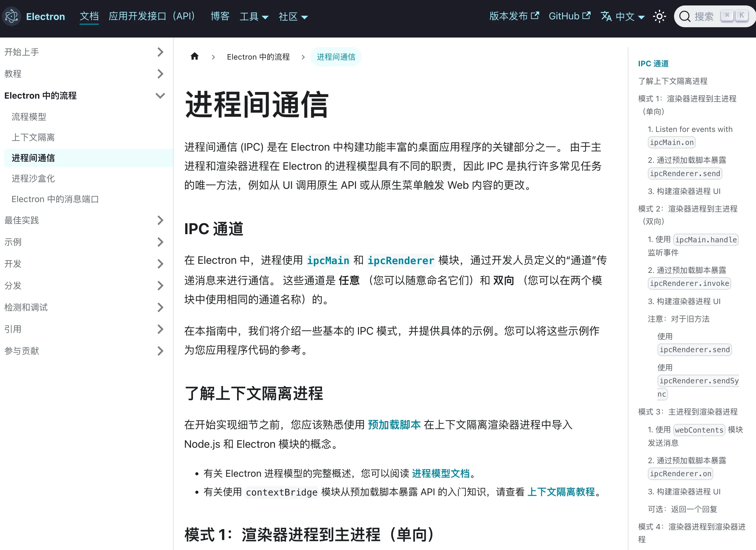The image size is (756, 550).
Task: Click the home breadcrumb icon
Action: (x=195, y=56)
